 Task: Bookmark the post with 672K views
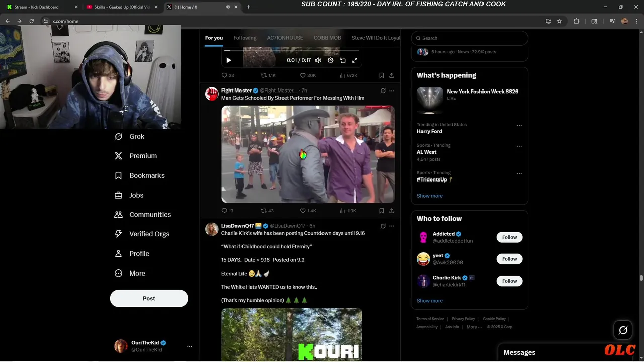pyautogui.click(x=382, y=75)
